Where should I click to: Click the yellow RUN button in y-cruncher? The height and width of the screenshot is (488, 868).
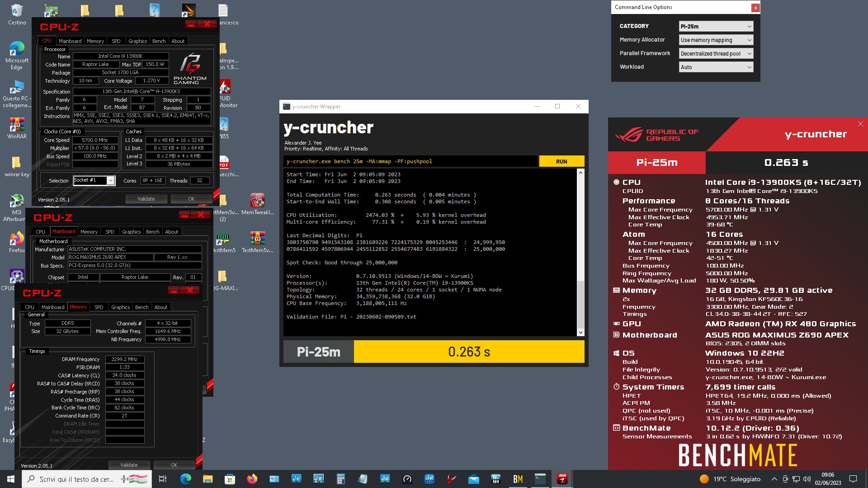pyautogui.click(x=561, y=161)
